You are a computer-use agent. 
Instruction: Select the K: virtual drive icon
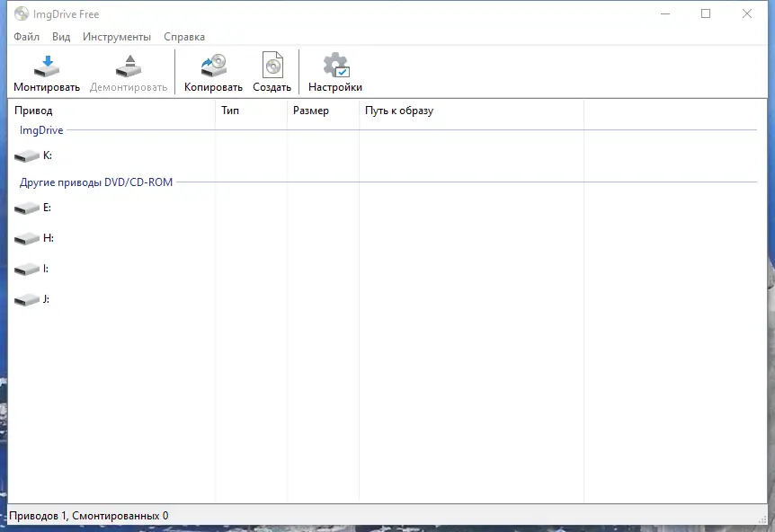[x=27, y=156]
